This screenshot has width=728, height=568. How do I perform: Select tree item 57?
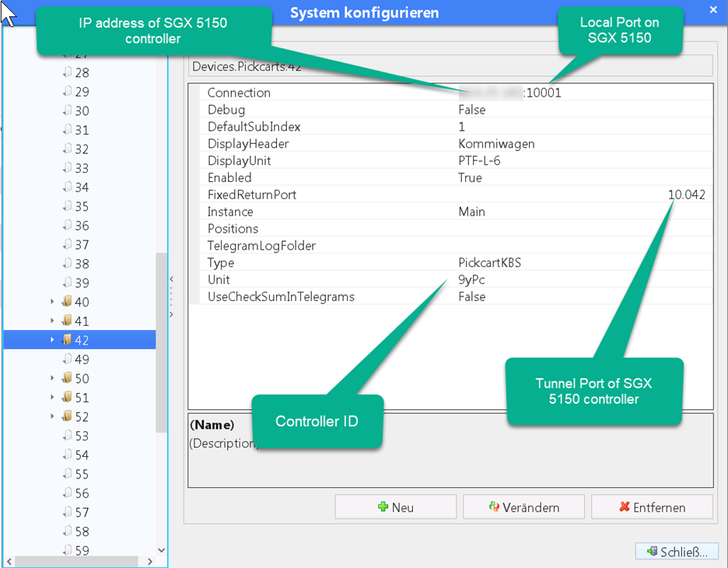click(82, 512)
